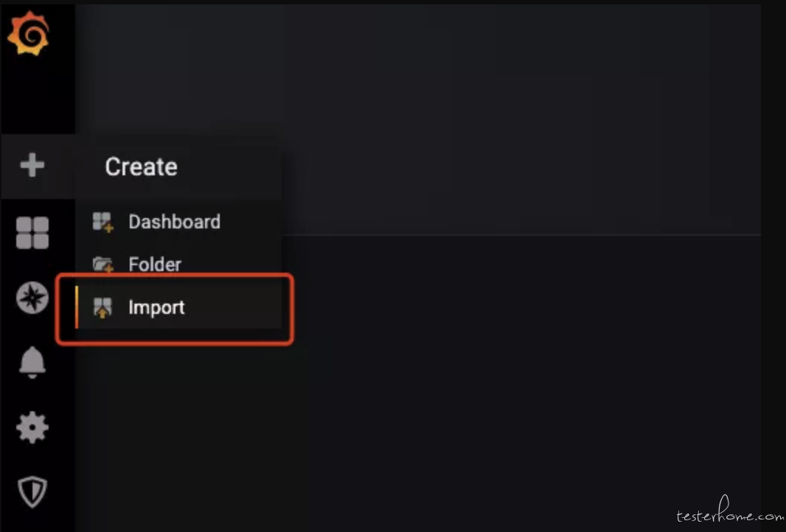Open the Create plus icon in sidebar

(x=32, y=165)
